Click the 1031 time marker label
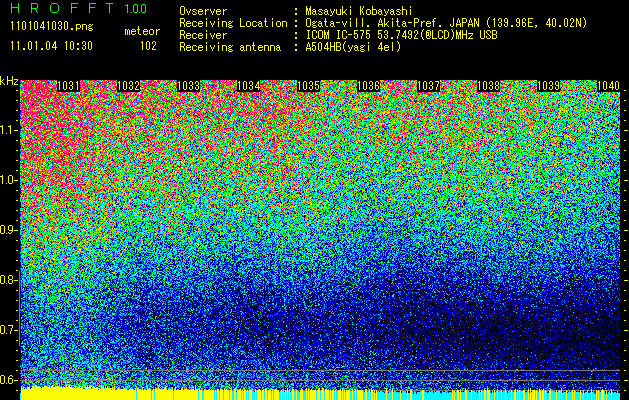629x400 pixels. [69, 86]
